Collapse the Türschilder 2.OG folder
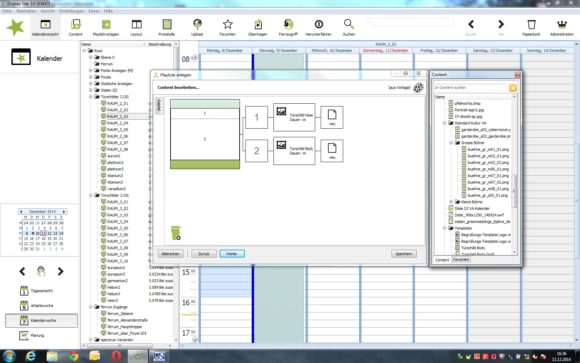This screenshot has height=363, width=580. [x=91, y=97]
